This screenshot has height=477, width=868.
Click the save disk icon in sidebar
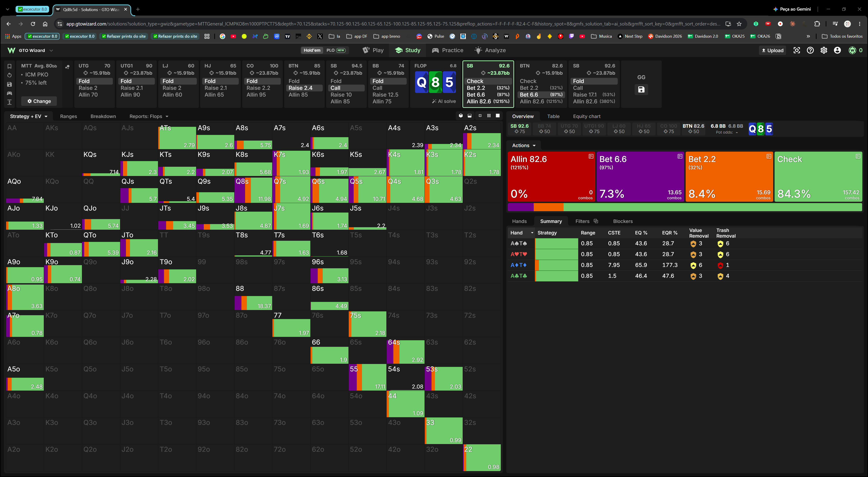[x=9, y=84]
